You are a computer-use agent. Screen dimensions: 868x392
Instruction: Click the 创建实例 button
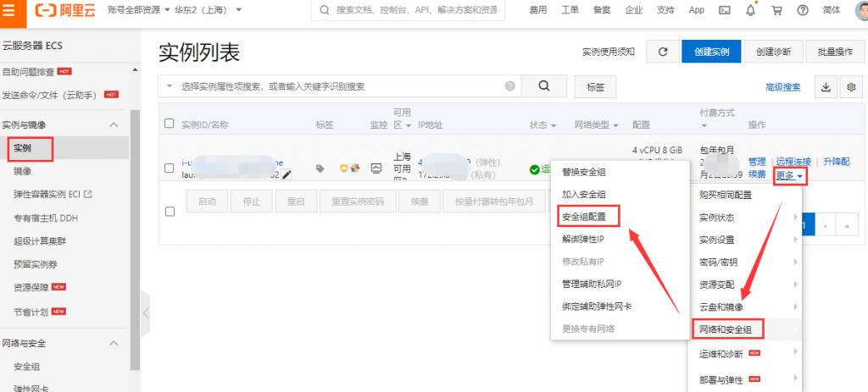point(710,52)
